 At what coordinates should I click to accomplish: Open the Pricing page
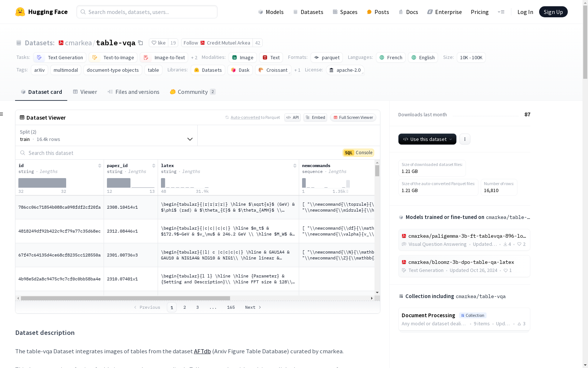click(480, 12)
